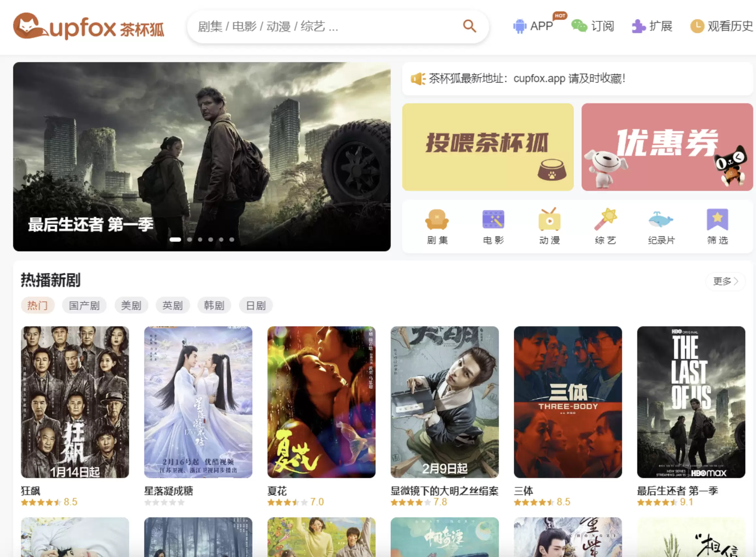The height and width of the screenshot is (557, 756).
Task: Go to the first carousel slide indicator
Action: 175,239
